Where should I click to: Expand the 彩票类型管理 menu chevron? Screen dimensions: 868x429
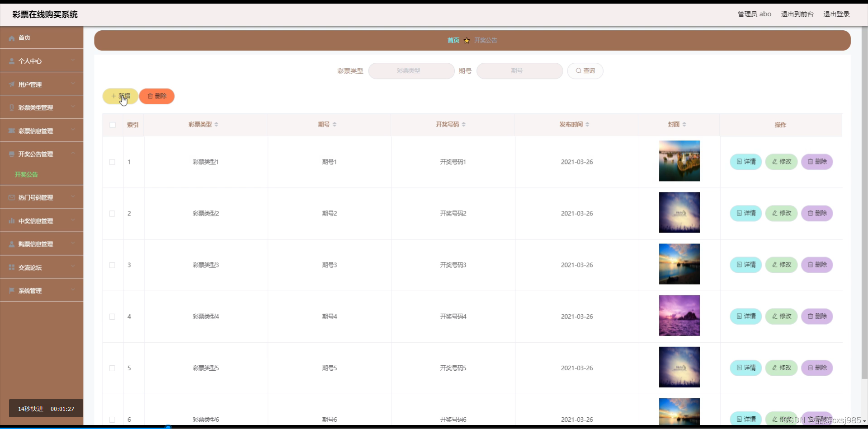pos(73,107)
